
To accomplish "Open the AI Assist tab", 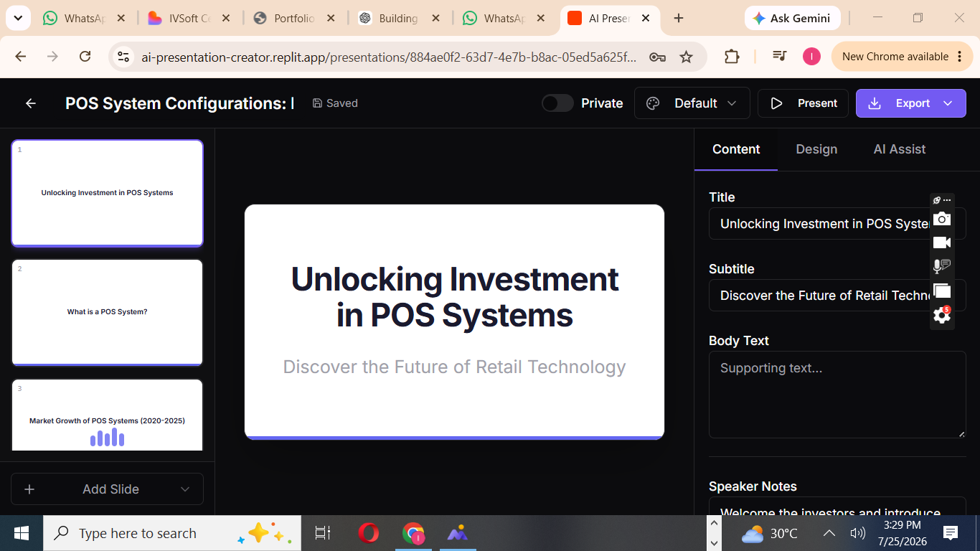I will click(x=900, y=149).
